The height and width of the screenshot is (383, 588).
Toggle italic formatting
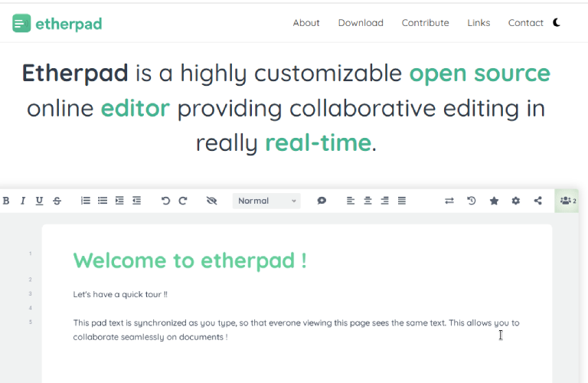(22, 201)
